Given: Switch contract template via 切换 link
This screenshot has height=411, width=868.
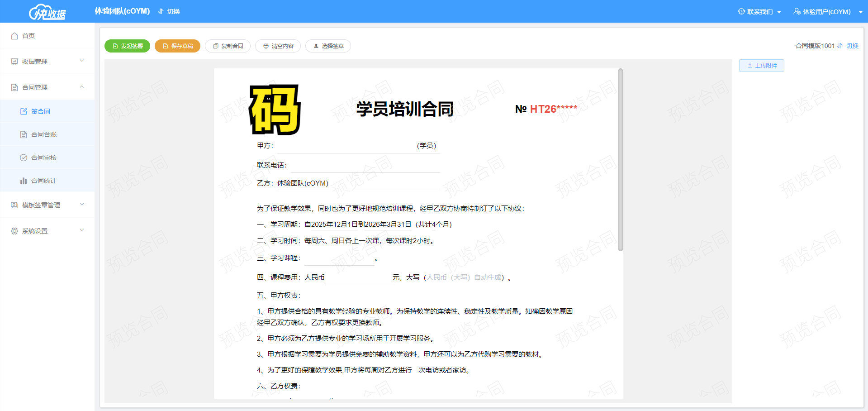Looking at the screenshot, I should 852,46.
